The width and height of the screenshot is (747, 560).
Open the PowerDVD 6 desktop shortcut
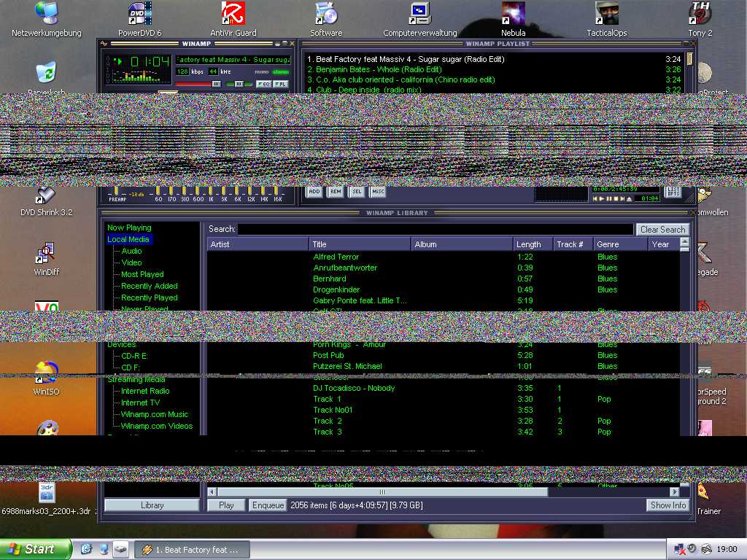click(x=139, y=20)
